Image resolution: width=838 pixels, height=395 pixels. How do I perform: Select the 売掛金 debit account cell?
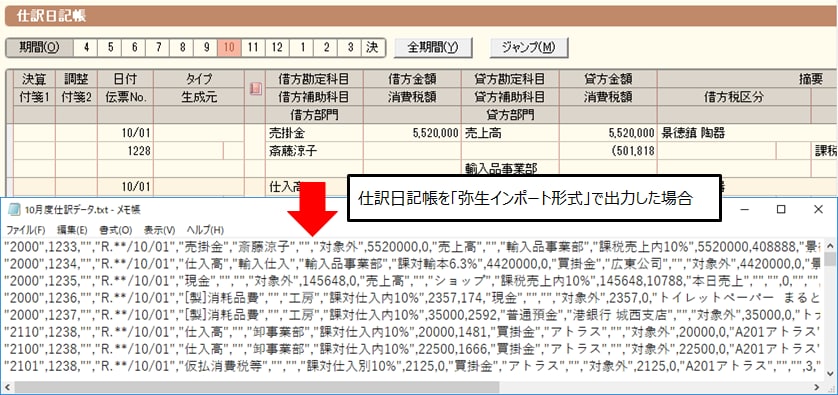pos(314,133)
